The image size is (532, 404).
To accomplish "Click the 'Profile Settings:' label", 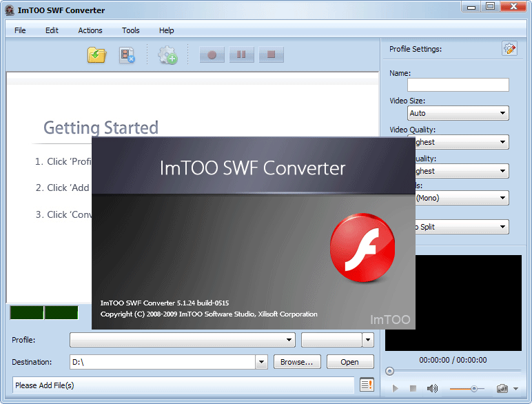I will 416,49.
